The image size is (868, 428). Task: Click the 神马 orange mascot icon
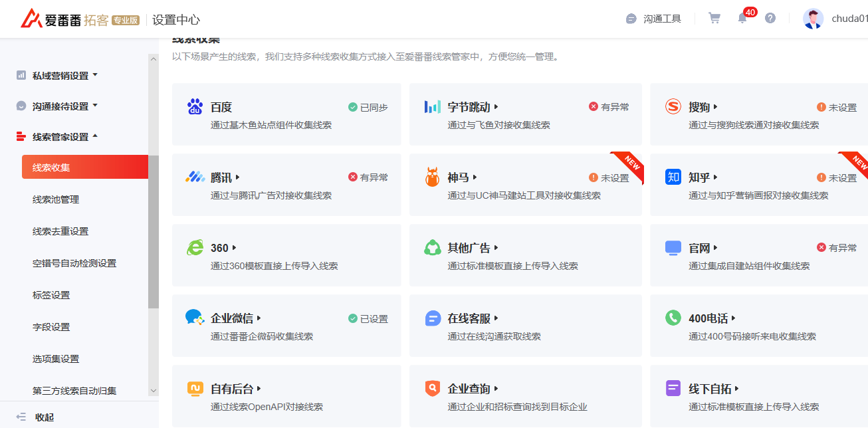pos(432,177)
